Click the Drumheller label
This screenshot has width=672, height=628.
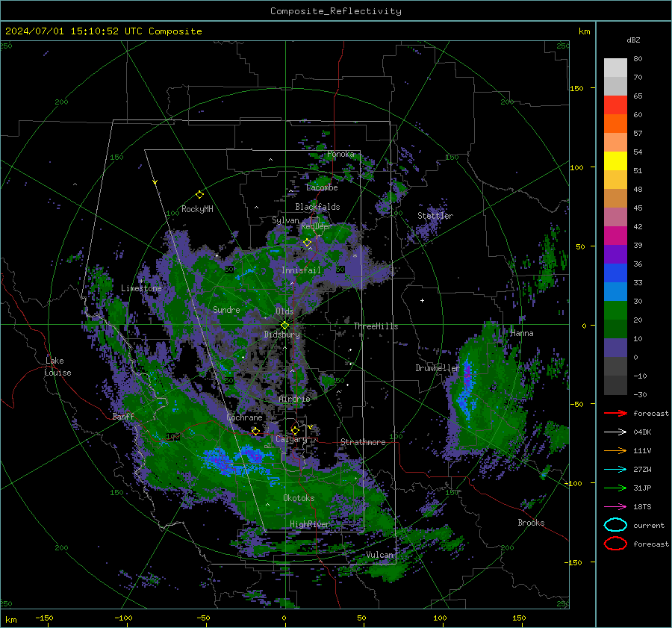tap(437, 368)
